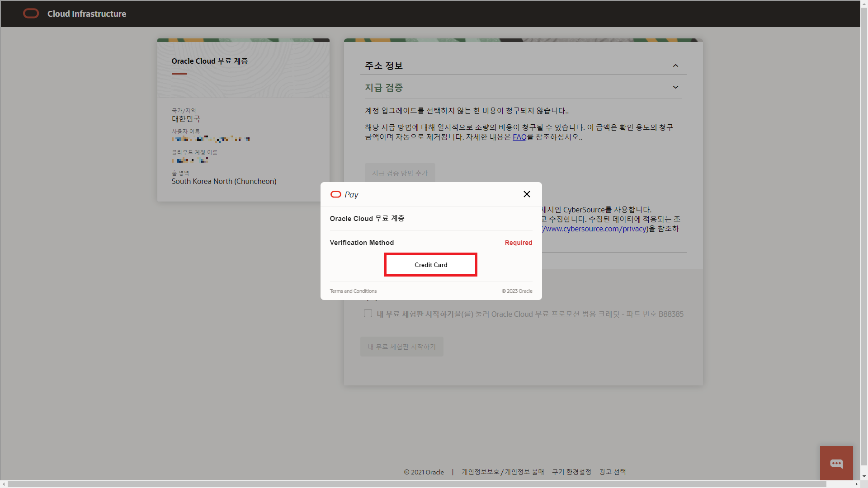Click the Oracle logo in header
The image size is (868, 488).
(31, 14)
